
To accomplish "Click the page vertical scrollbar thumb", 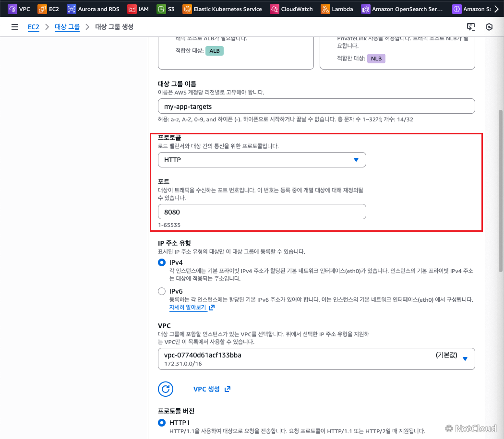I will coord(501,191).
